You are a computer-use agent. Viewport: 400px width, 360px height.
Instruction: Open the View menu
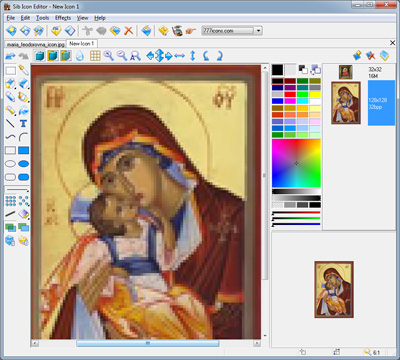click(82, 18)
